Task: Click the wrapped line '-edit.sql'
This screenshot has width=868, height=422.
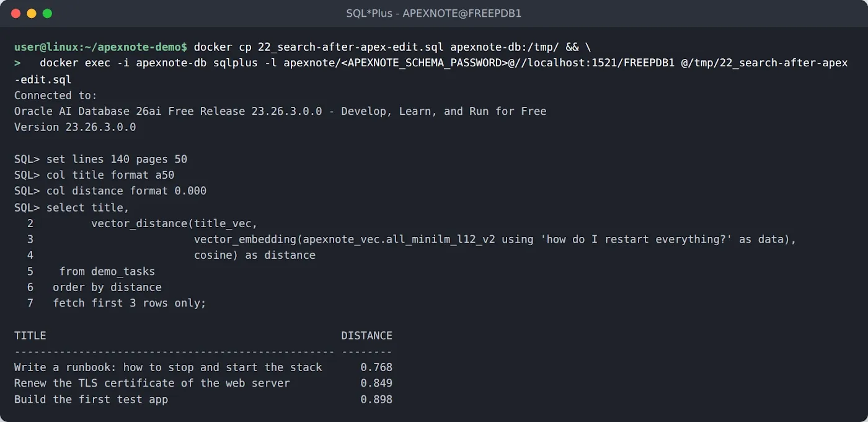Action: pyautogui.click(x=43, y=79)
